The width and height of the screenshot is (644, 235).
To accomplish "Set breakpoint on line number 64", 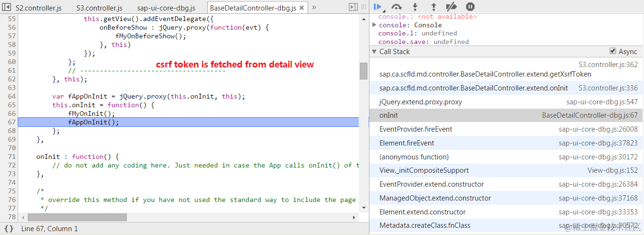I will click(x=12, y=96).
